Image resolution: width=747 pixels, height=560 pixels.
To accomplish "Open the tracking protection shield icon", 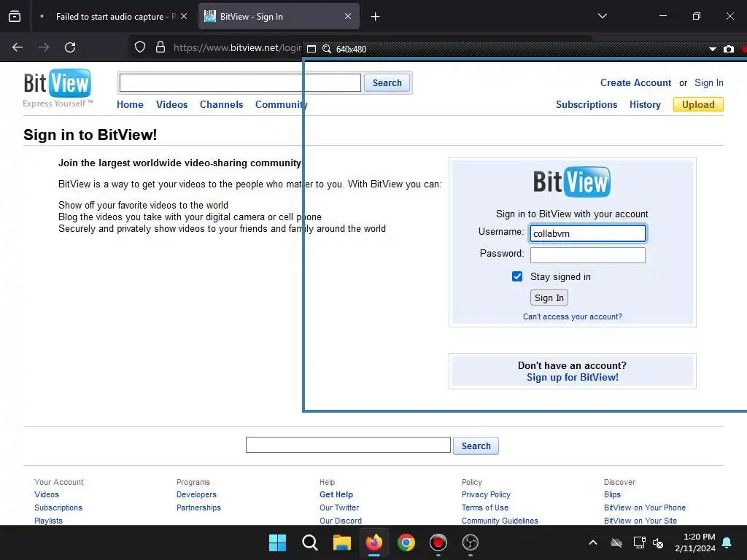I will pos(139,47).
